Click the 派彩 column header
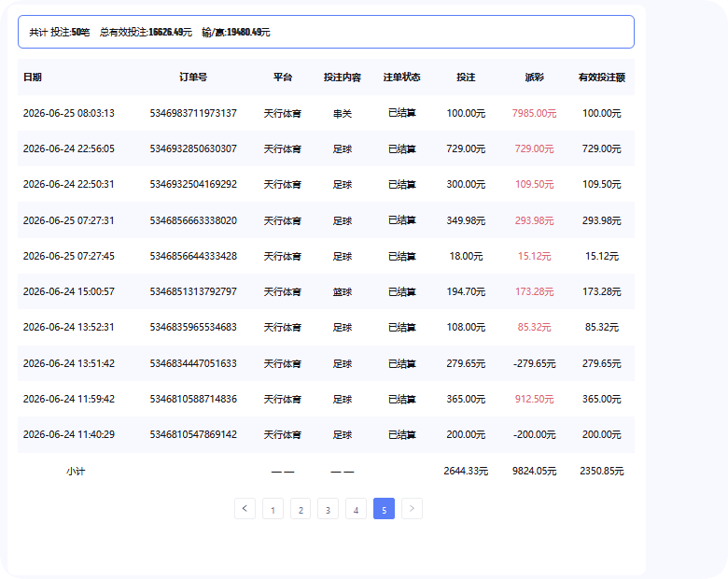The height and width of the screenshot is (579, 728). [x=535, y=78]
